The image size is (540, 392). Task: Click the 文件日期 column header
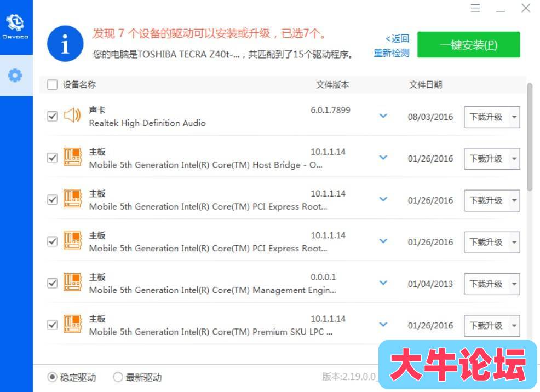(x=426, y=85)
